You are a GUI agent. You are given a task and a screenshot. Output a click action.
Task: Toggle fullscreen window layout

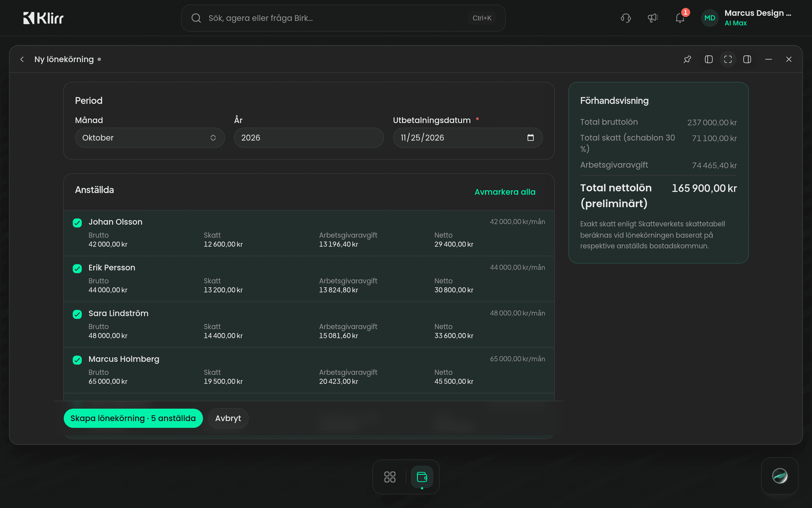728,60
